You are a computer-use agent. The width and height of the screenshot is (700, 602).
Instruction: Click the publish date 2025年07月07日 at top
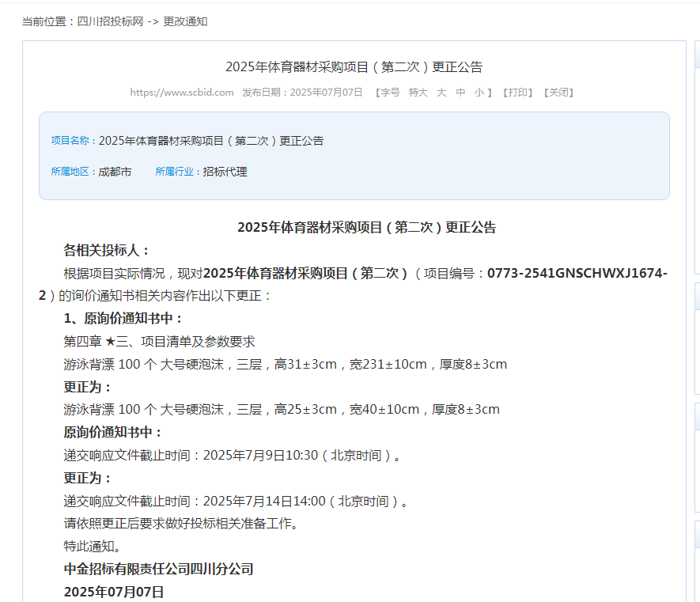click(x=326, y=93)
